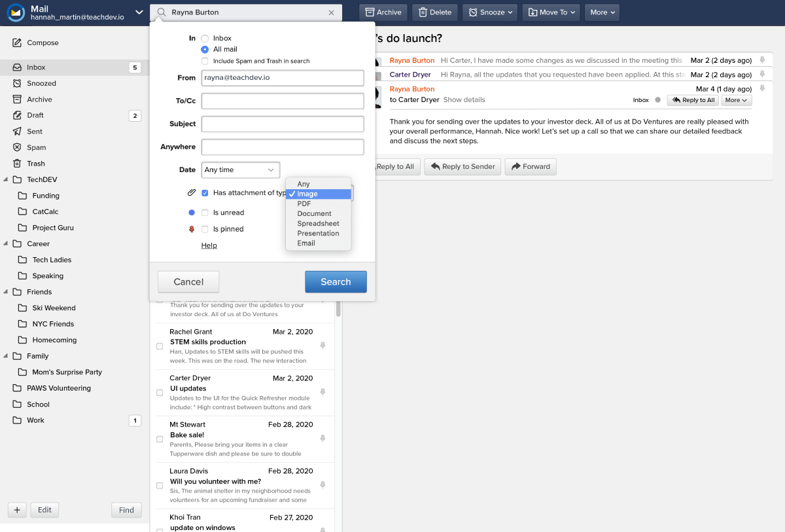This screenshot has width=785, height=532.
Task: Open the Tech Ladies folder
Action: [x=52, y=260]
